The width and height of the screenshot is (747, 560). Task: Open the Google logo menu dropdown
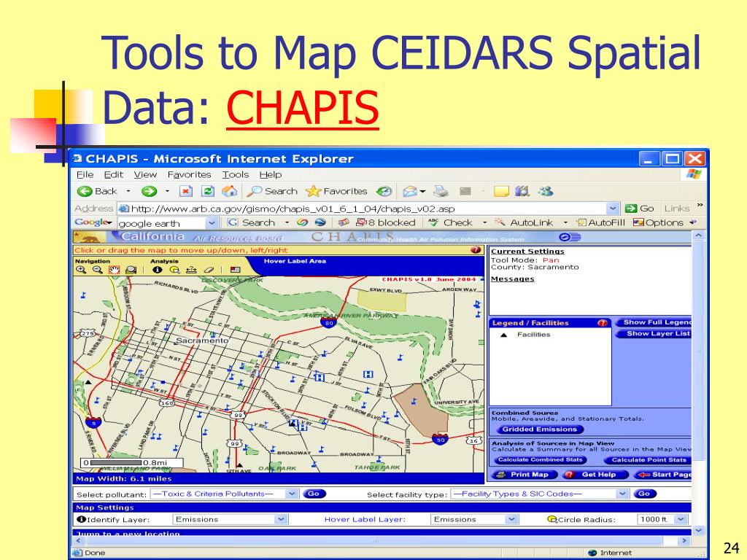(x=93, y=222)
